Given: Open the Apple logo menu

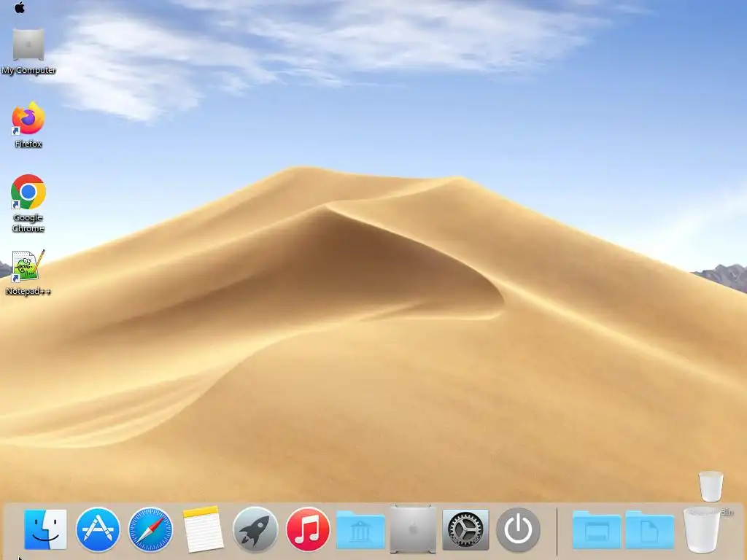Looking at the screenshot, I should pos(20,7).
